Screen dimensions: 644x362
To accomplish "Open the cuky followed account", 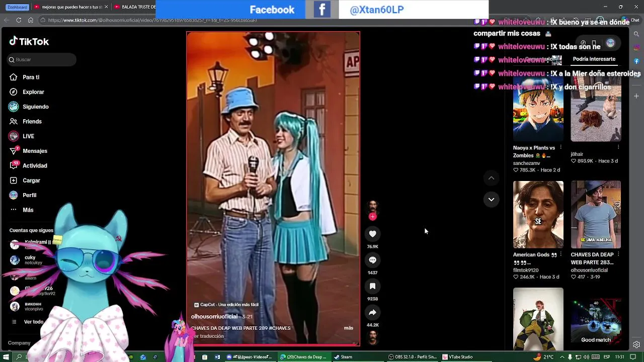I will click(x=30, y=260).
